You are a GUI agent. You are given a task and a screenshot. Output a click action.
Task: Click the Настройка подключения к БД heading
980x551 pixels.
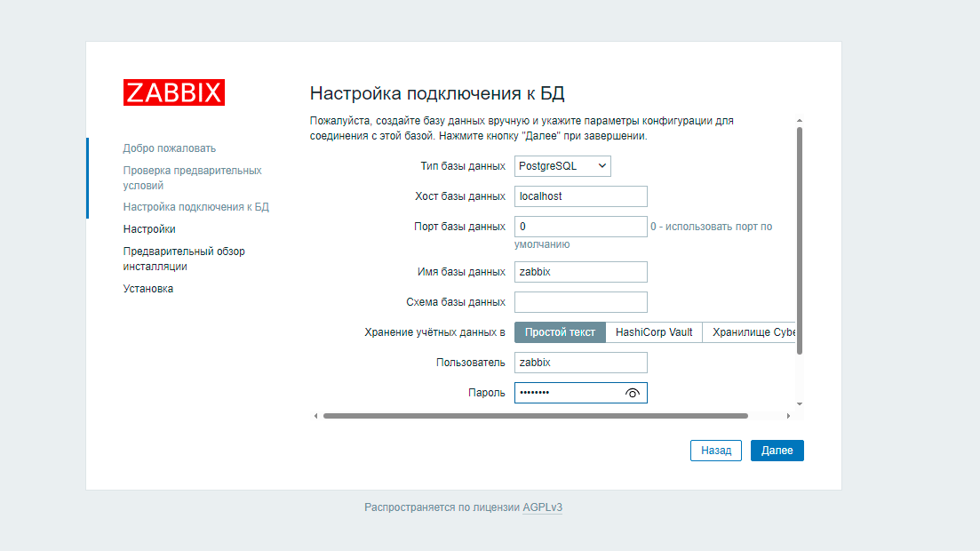pos(437,93)
